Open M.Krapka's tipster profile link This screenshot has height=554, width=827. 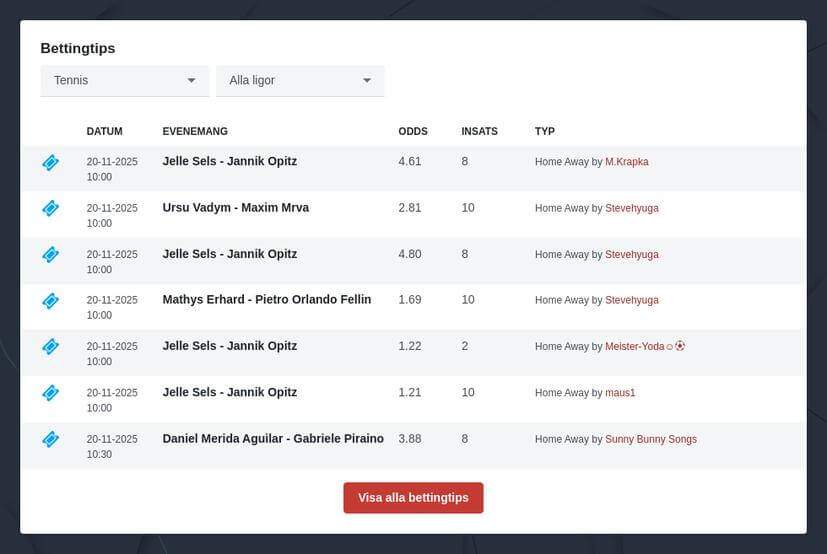coord(626,161)
